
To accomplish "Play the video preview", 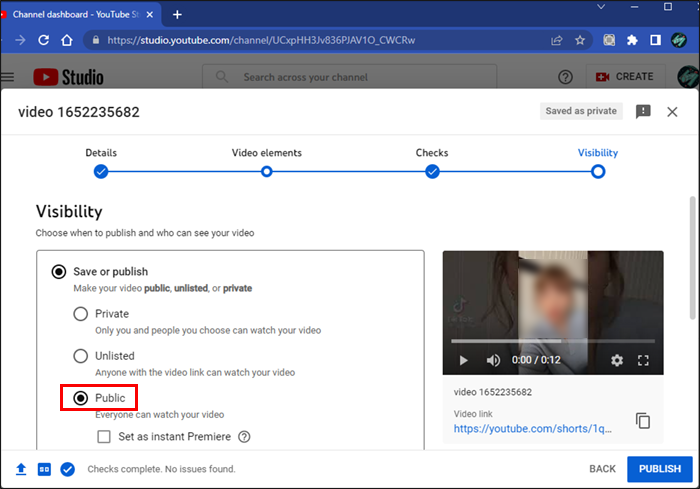I will 462,360.
